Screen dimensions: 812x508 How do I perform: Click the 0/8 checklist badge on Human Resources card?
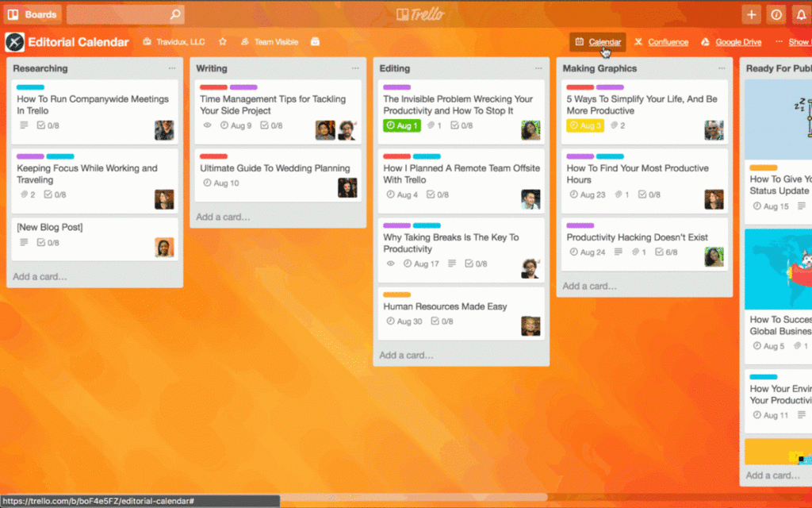[x=442, y=321]
